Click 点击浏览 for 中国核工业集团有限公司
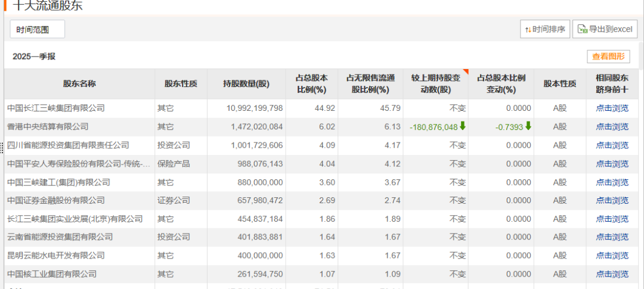Viewport: 644px width, 289px height. point(612,274)
